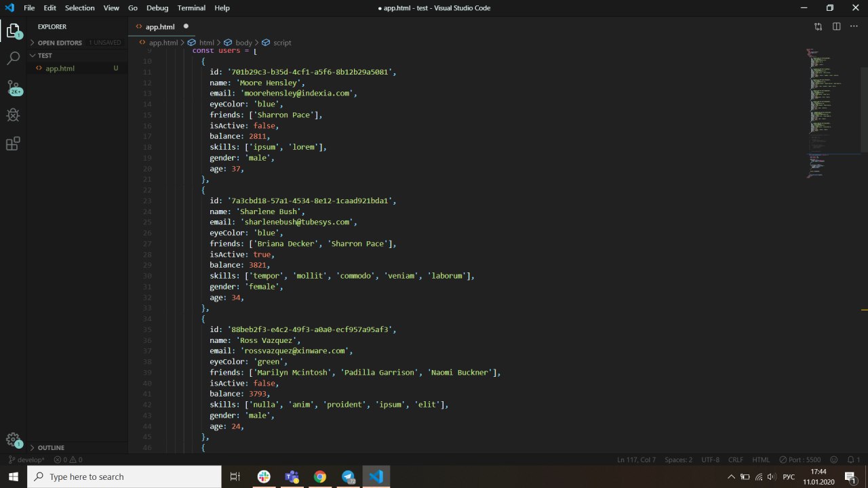The height and width of the screenshot is (488, 868).
Task: Open Source Control view with 2K+ badge
Action: pos(13,88)
